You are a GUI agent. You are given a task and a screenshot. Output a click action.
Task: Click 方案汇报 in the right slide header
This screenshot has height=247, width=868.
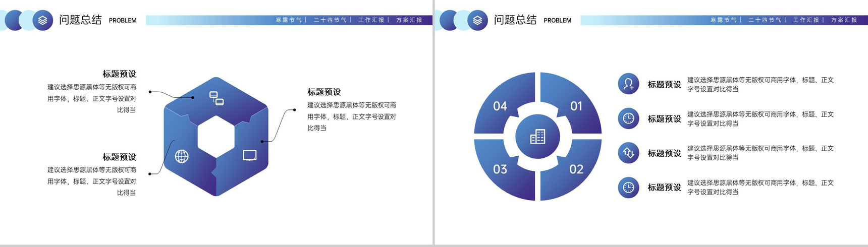[x=844, y=20]
